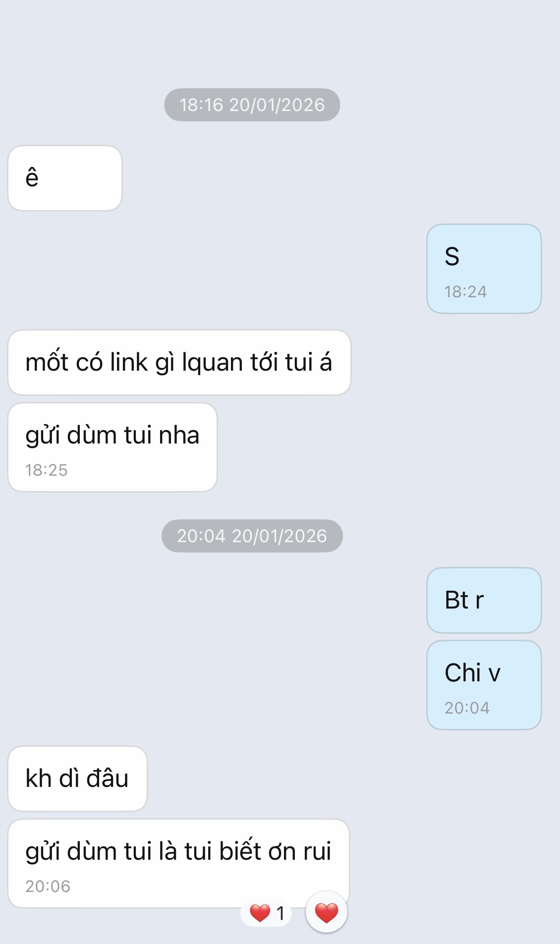Select the received message "ê"
The image size is (560, 944).
coord(65,178)
